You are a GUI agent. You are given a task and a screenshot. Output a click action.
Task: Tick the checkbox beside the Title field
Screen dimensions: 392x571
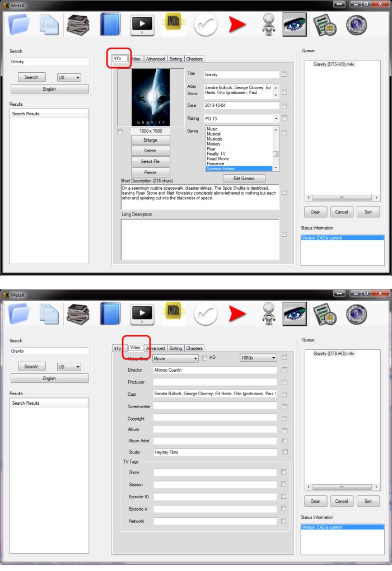coord(284,74)
